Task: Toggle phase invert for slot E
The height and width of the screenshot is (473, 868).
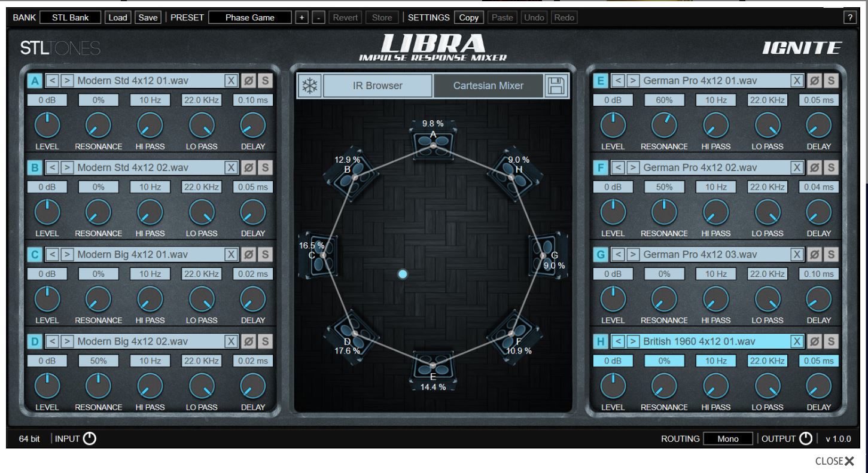Action: point(814,81)
